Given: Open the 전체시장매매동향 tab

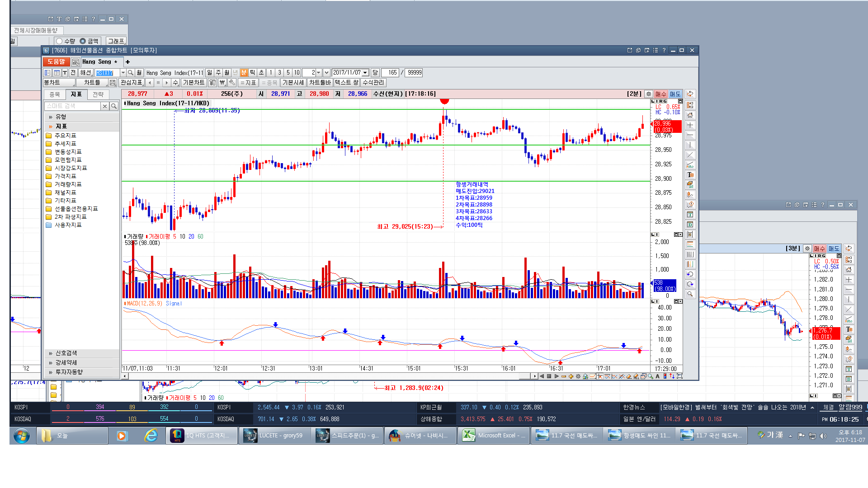Looking at the screenshot, I should (x=36, y=30).
